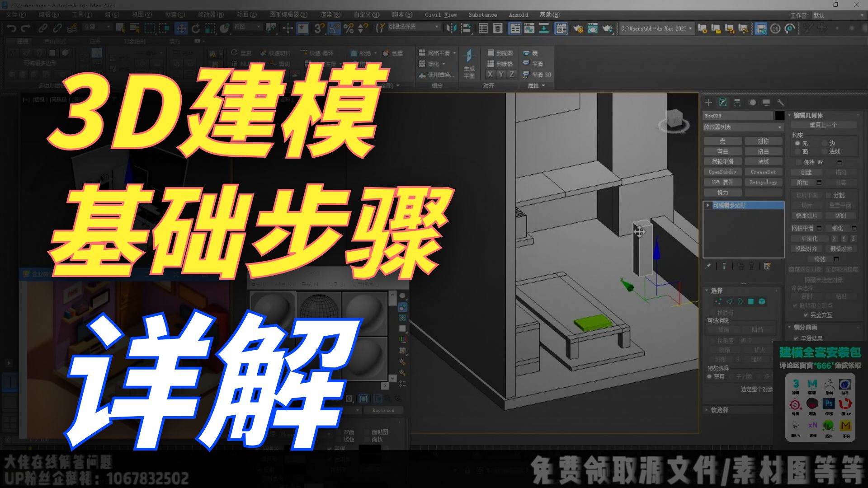Toggle the 完全交互 checkbox
868x488 pixels.
tap(806, 315)
